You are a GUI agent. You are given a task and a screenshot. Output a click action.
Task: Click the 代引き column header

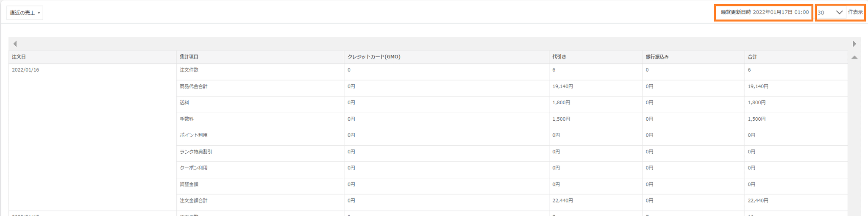559,57
